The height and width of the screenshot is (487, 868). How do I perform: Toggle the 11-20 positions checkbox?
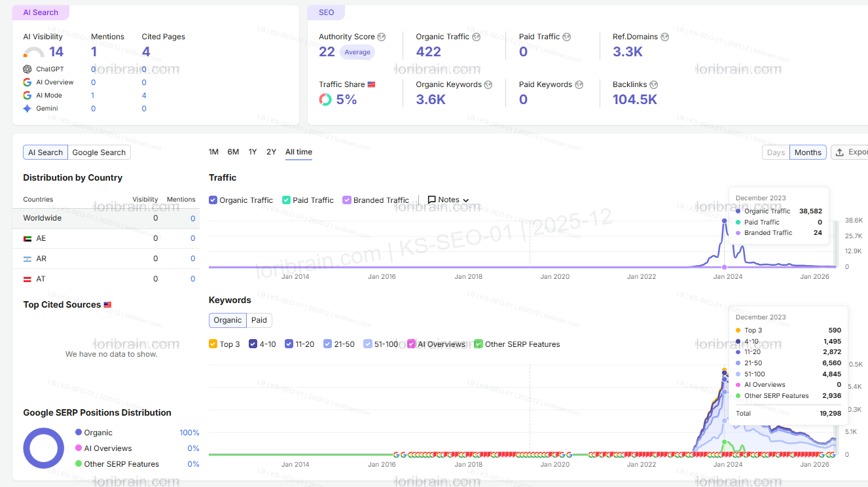tap(289, 344)
